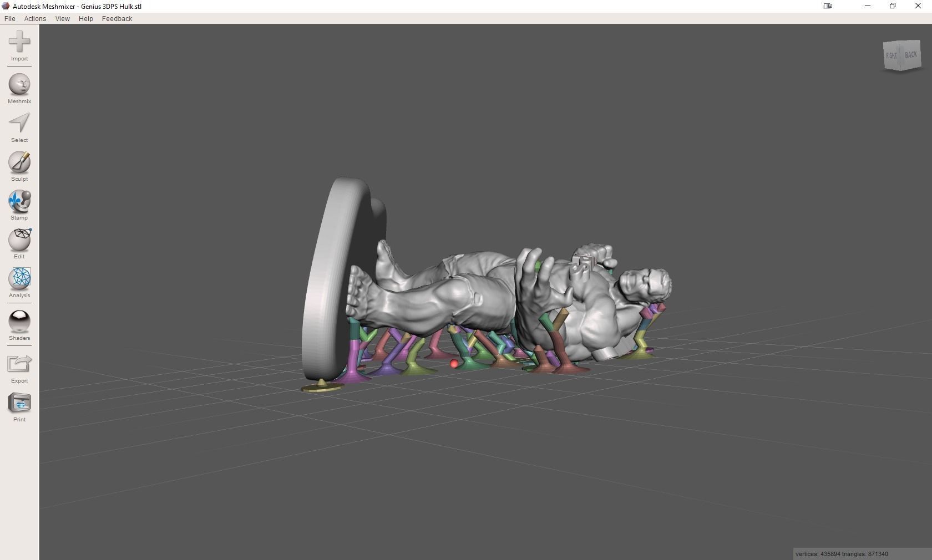Open the View menu
The width and height of the screenshot is (932, 560).
pyautogui.click(x=63, y=18)
